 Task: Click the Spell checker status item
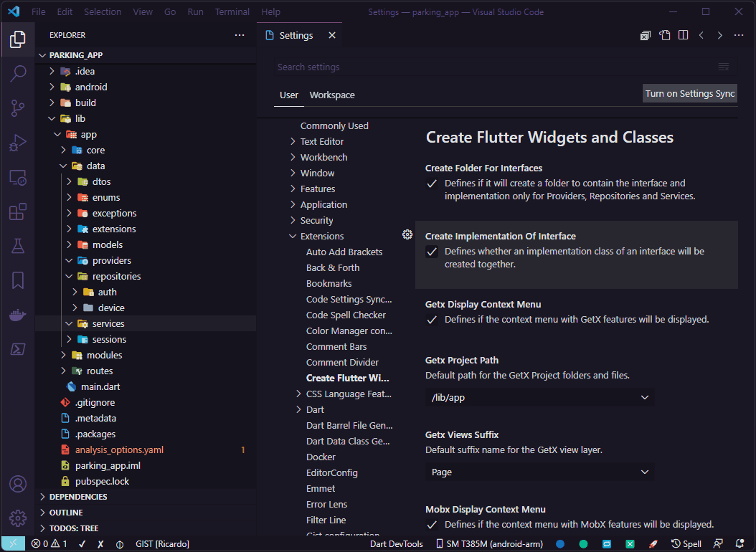pyautogui.click(x=686, y=544)
